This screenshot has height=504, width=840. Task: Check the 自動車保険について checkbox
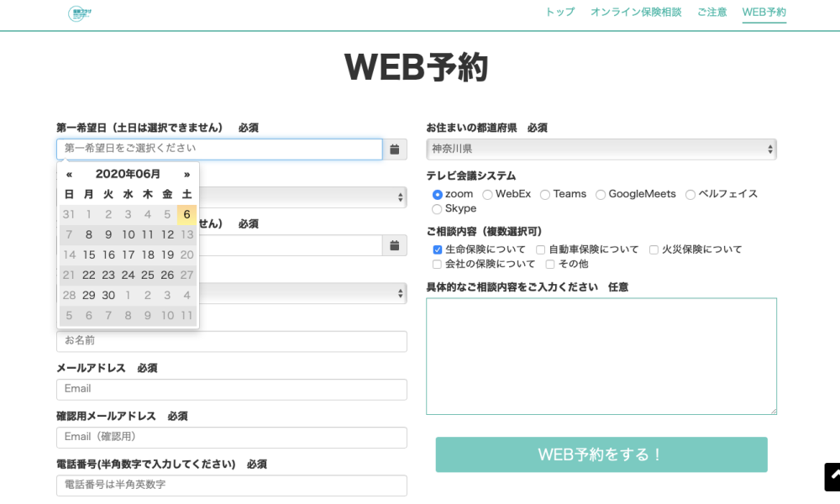click(541, 250)
